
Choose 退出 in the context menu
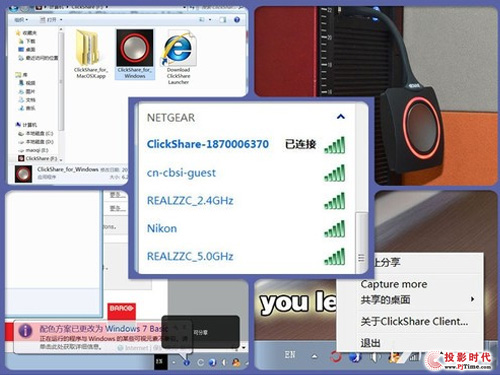370,342
